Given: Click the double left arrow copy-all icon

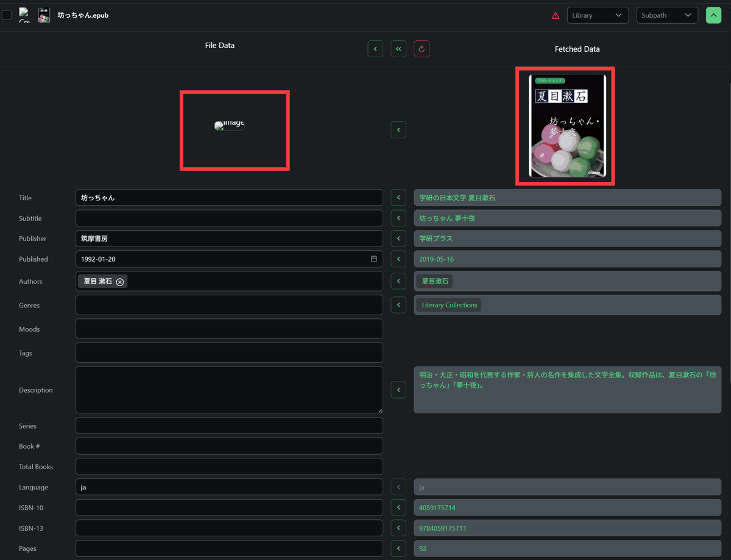Looking at the screenshot, I should pos(398,49).
